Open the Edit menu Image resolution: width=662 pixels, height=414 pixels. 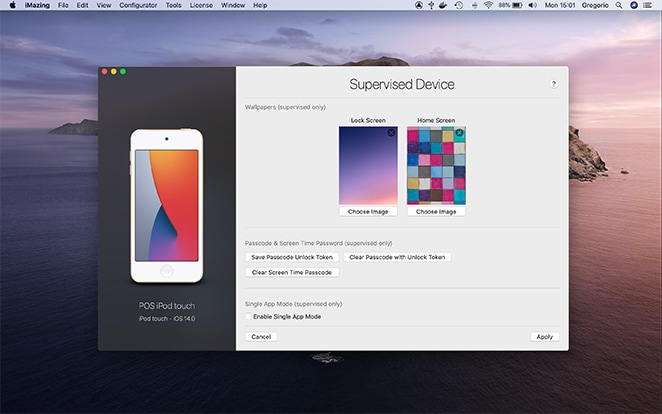[82, 5]
